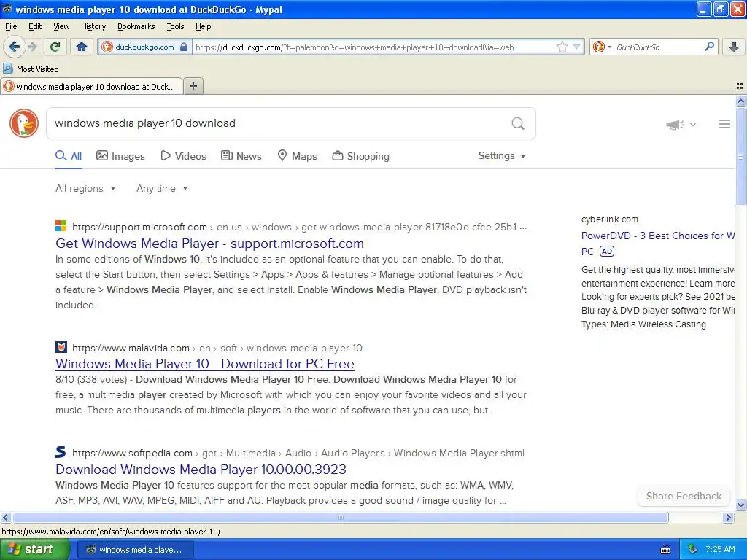The image size is (747, 560).
Task: Click the keyboard icon in the system tray
Action: 665,550
